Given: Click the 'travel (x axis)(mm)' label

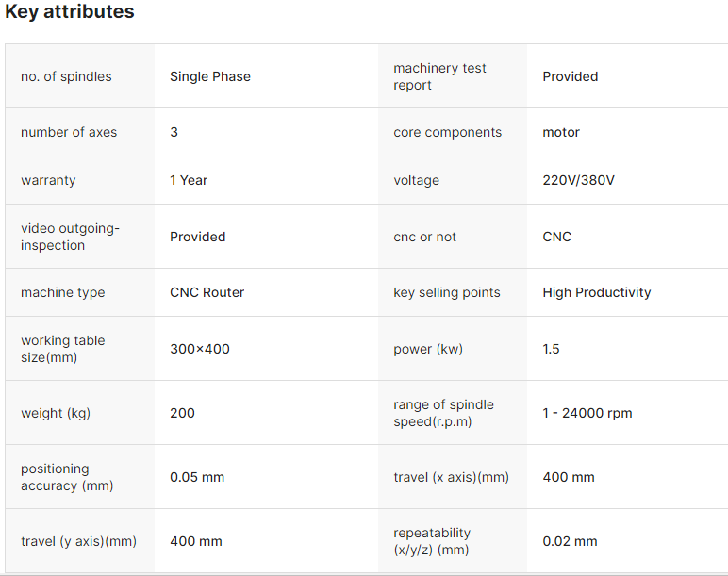Looking at the screenshot, I should tap(451, 477).
